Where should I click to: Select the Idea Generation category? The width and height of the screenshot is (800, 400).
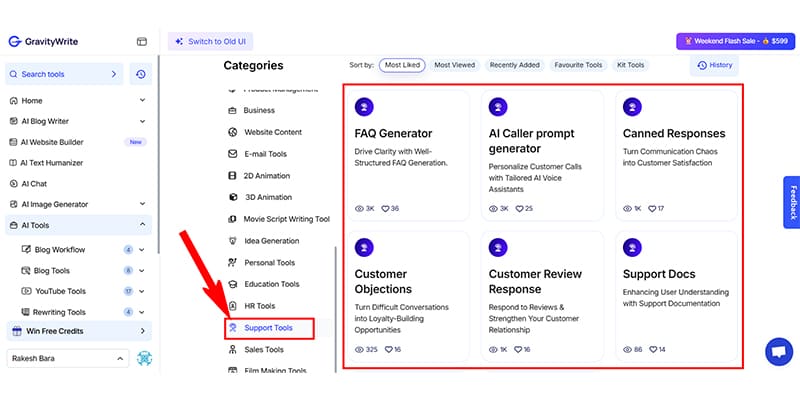263,241
